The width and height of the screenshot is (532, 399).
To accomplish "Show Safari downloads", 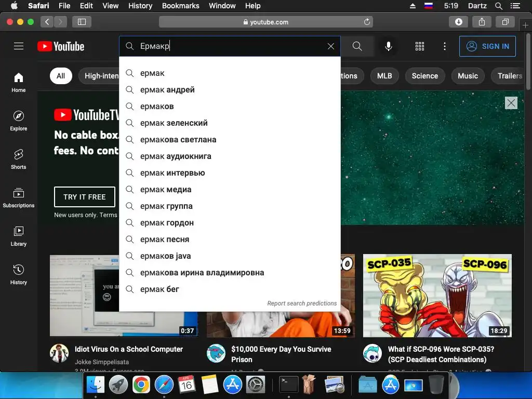I will click(458, 22).
